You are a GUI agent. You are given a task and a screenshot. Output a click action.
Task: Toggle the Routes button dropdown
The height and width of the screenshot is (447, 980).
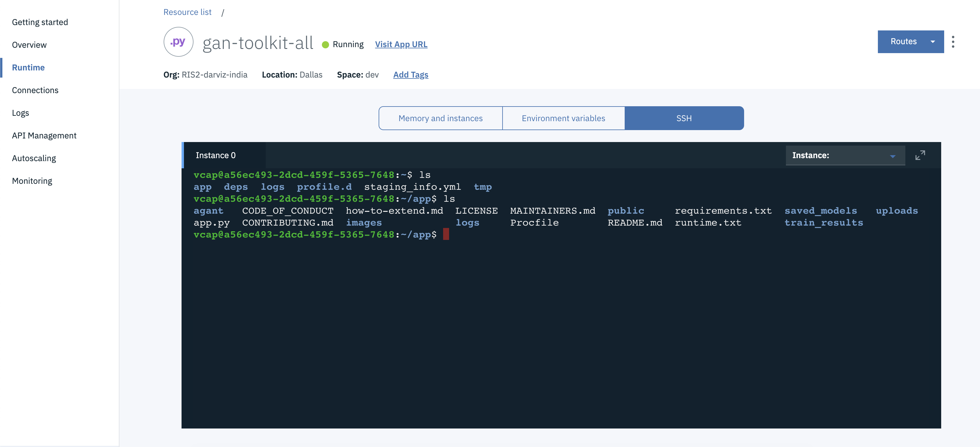click(x=934, y=41)
